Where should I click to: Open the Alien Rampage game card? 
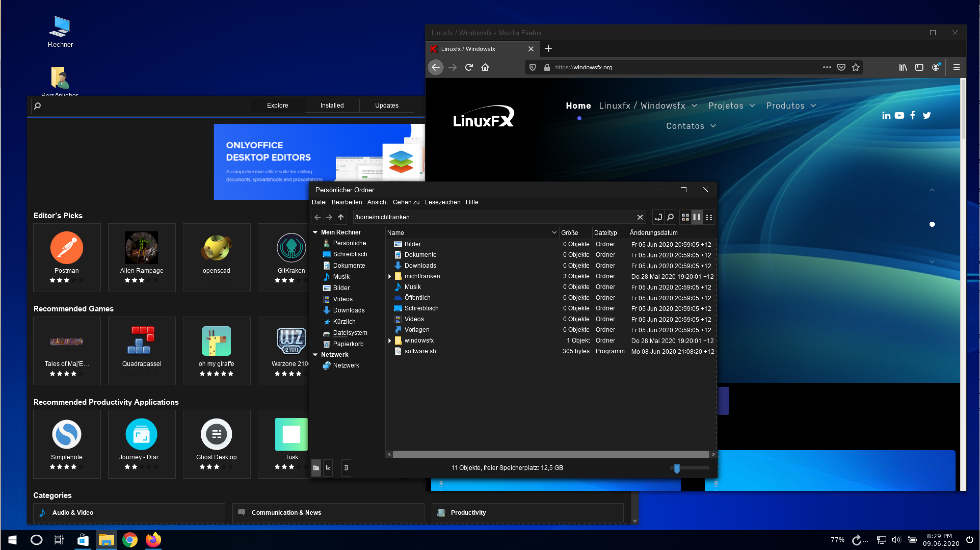[141, 257]
